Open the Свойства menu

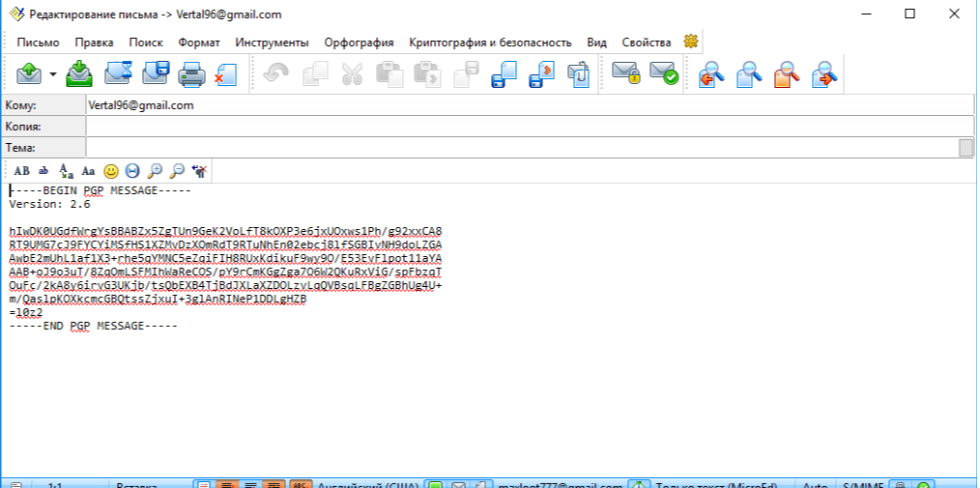(647, 43)
